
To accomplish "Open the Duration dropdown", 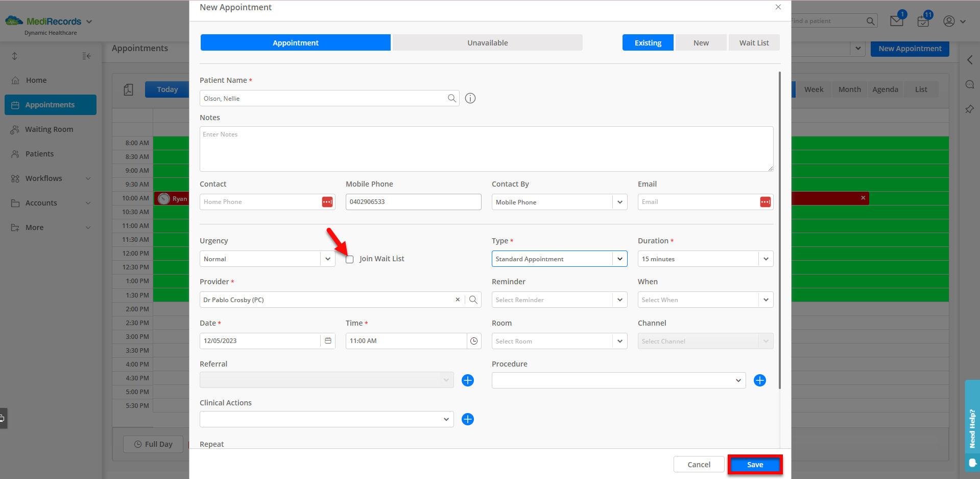I will pyautogui.click(x=766, y=259).
